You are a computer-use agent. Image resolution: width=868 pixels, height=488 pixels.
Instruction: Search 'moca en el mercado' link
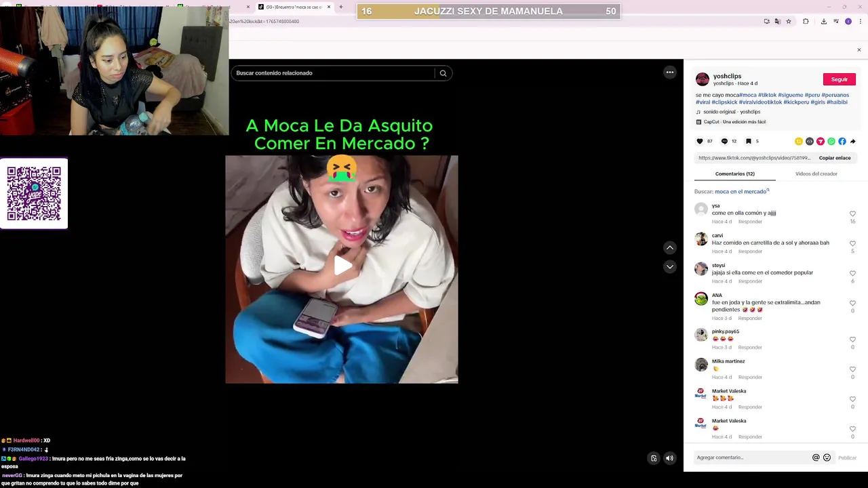point(741,192)
